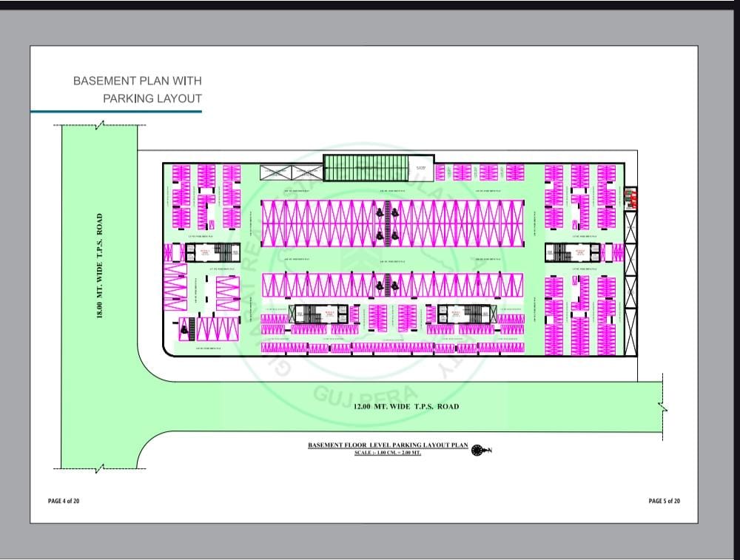The height and width of the screenshot is (560, 740).
Task: Click the green ramp hatched area at top
Action: (367, 168)
